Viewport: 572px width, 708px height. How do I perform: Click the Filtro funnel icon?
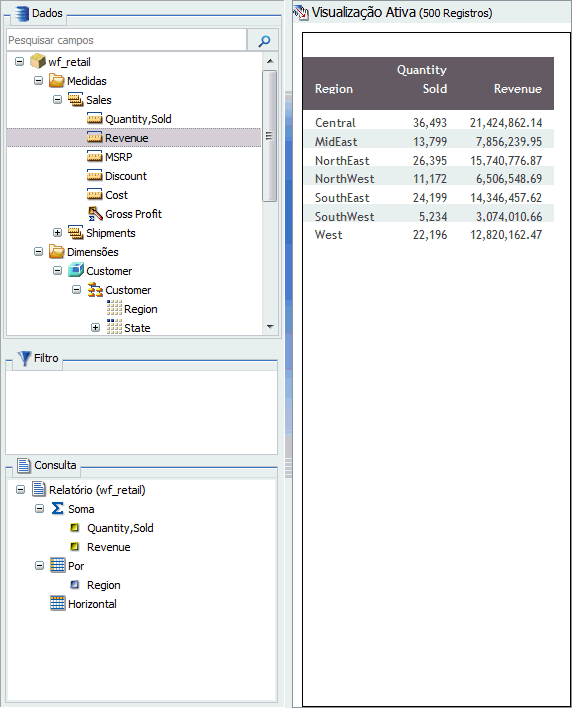tap(24, 359)
